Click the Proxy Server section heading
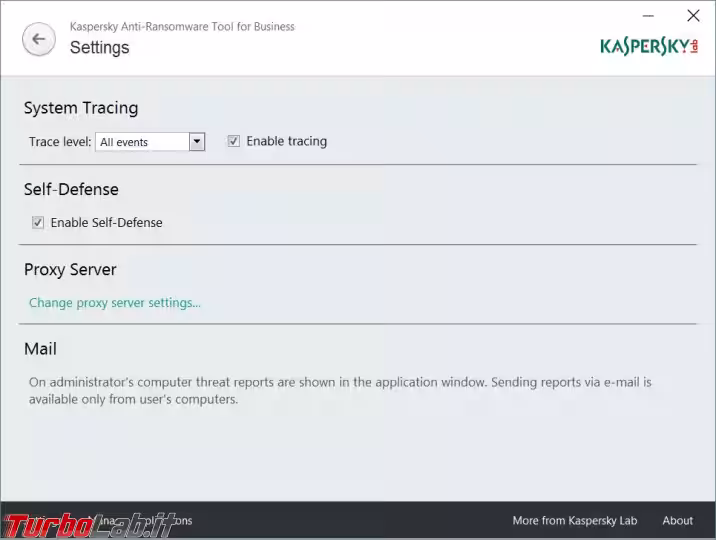Viewport: 716px width, 540px height. tap(70, 269)
